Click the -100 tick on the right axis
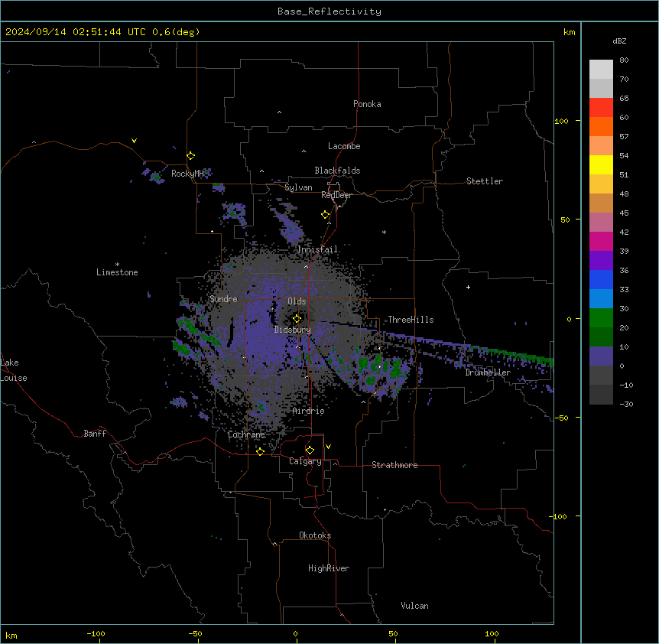659x644 pixels. tap(559, 516)
